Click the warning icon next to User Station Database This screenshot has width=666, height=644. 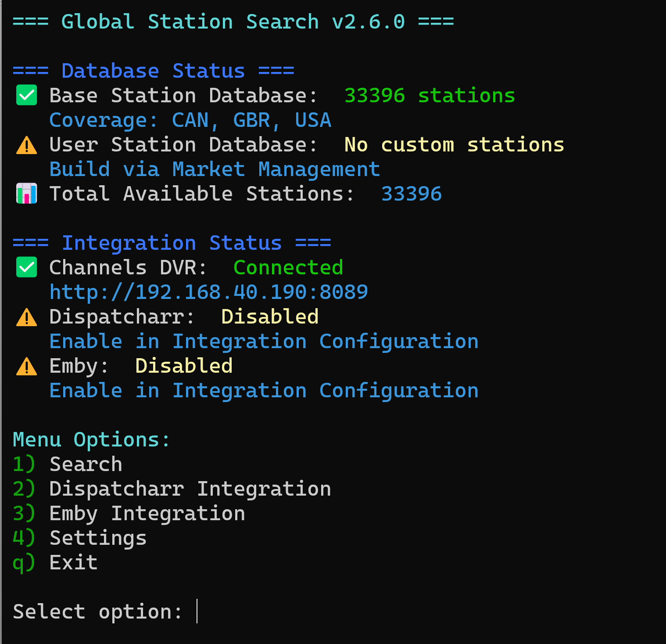[x=26, y=145]
